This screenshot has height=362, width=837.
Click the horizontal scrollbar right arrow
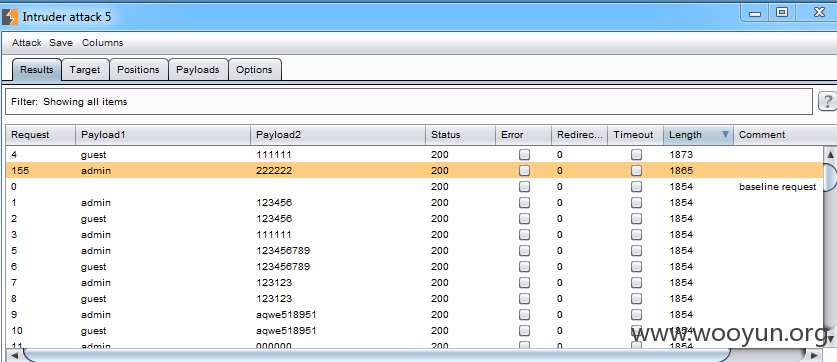pyautogui.click(x=814, y=355)
